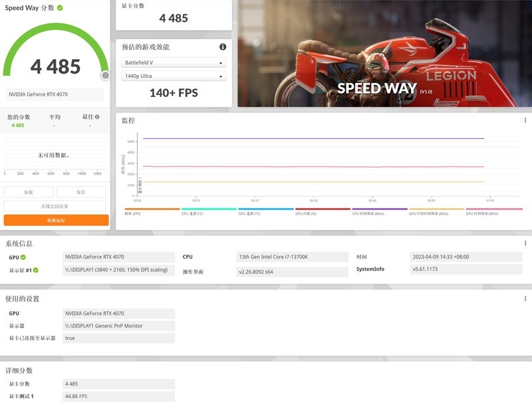Open the info tooltip for 预估的游戏效能
The image size is (532, 406).
[x=223, y=47]
